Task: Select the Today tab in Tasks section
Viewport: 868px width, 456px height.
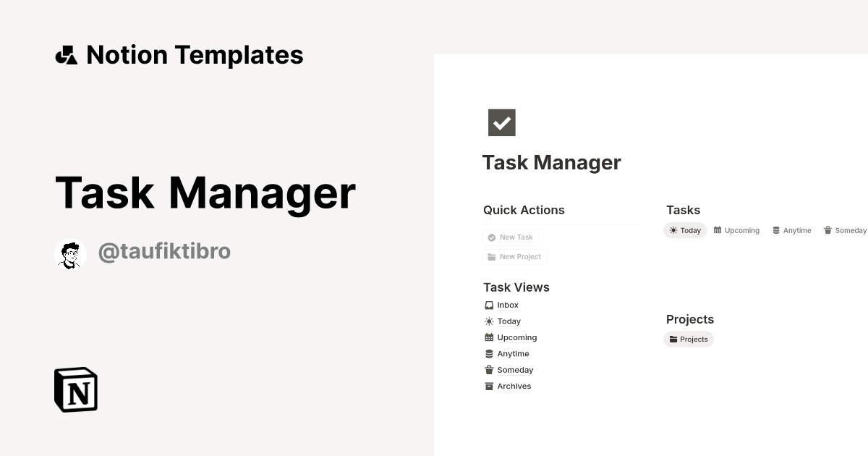Action: 685,230
